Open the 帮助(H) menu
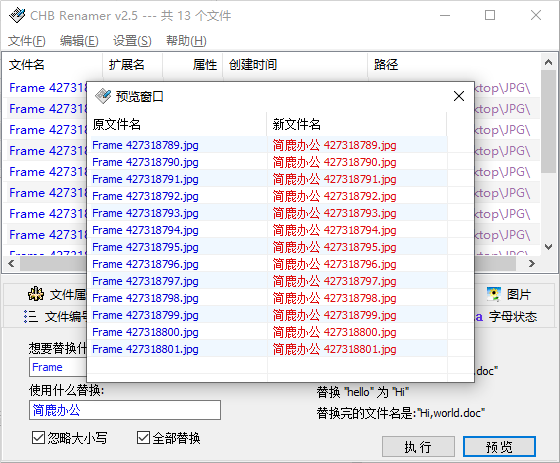The image size is (560, 463). [x=186, y=41]
